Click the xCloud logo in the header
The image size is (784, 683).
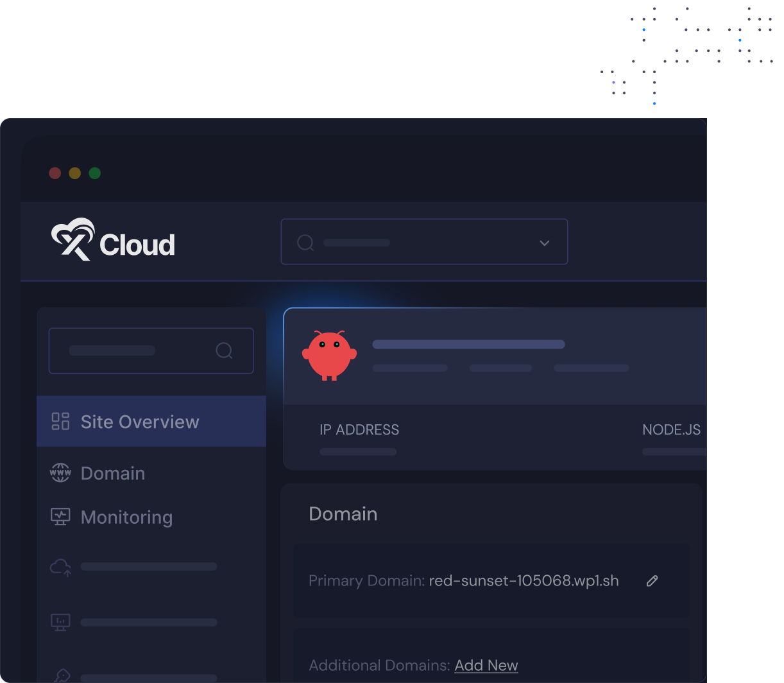coord(113,241)
